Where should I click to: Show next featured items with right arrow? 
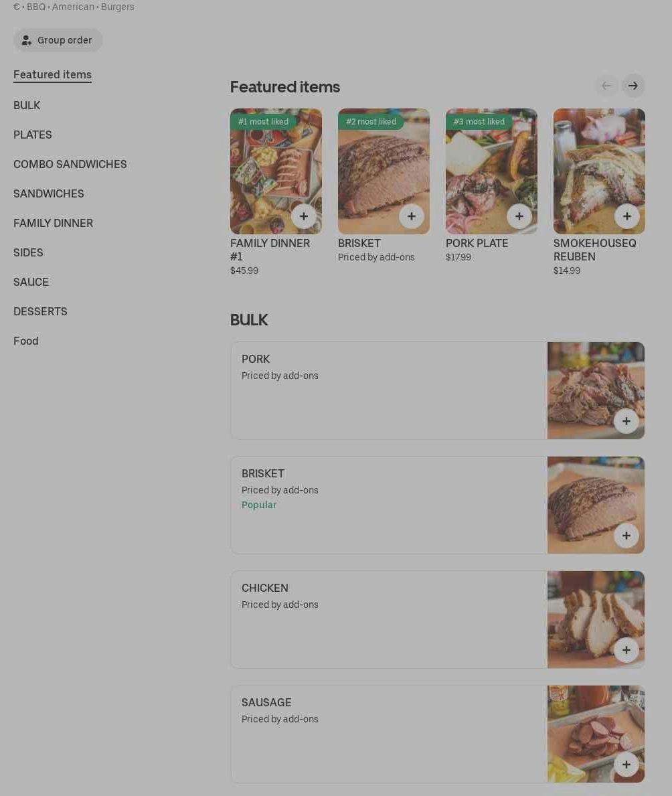pos(633,86)
